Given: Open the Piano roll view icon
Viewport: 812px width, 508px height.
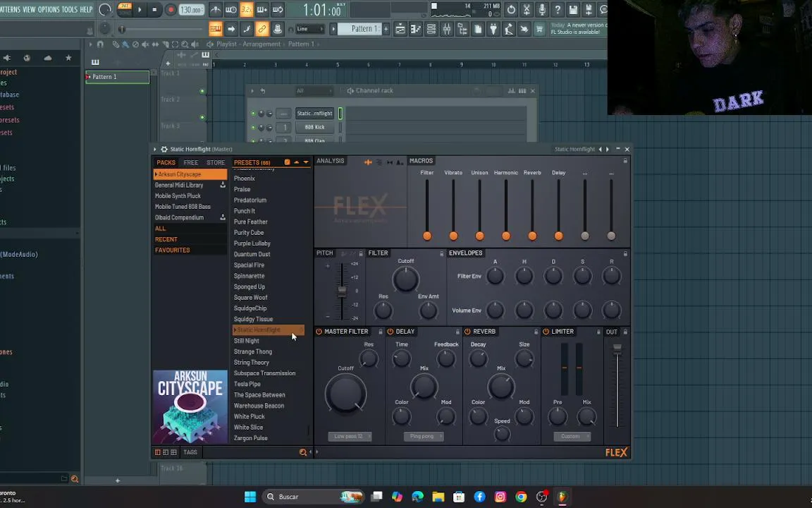Looking at the screenshot, I should 415,29.
